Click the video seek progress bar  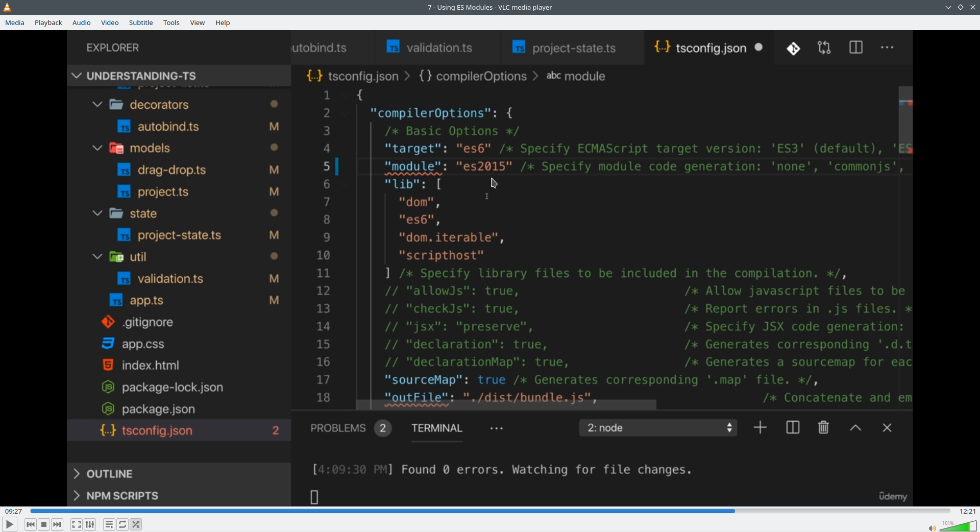click(x=490, y=511)
